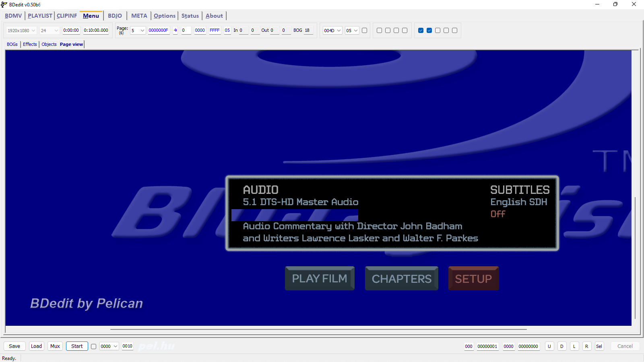Tick the last checkbox in the toolbar row
Image resolution: width=644 pixels, height=362 pixels.
pyautogui.click(x=455, y=31)
